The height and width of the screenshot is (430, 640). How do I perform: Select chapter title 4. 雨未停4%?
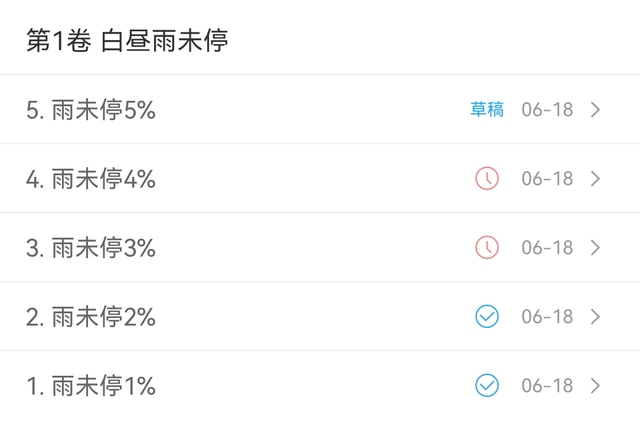point(91,178)
